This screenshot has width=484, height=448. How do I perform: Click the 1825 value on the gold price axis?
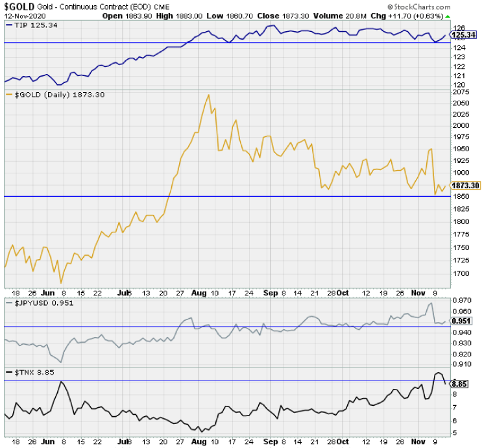461,209
